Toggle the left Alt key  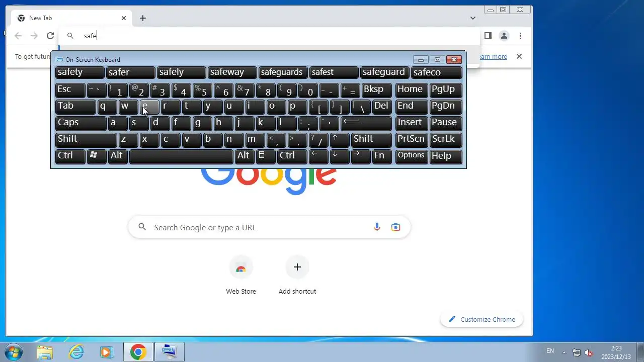pyautogui.click(x=118, y=156)
